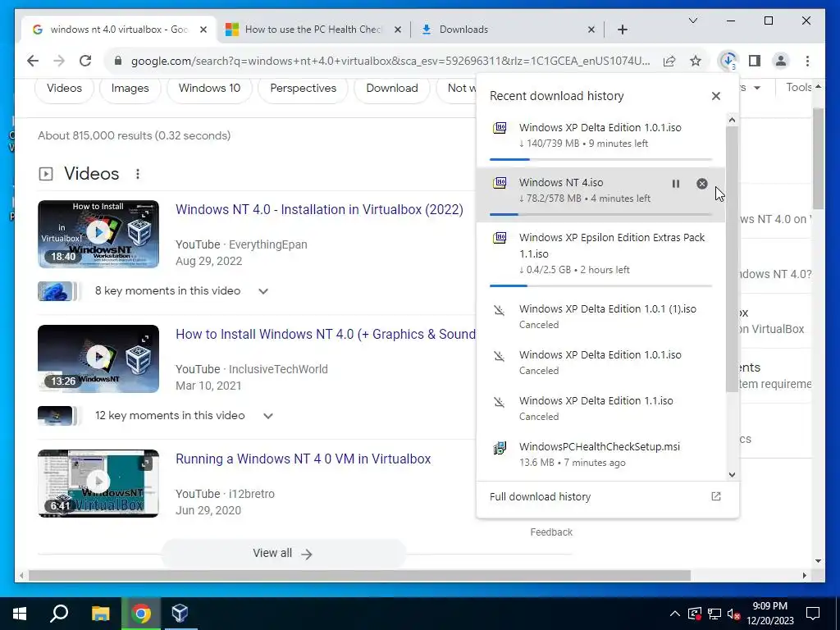The width and height of the screenshot is (840, 630).
Task: Click the share page icon in address bar
Action: coord(669,61)
